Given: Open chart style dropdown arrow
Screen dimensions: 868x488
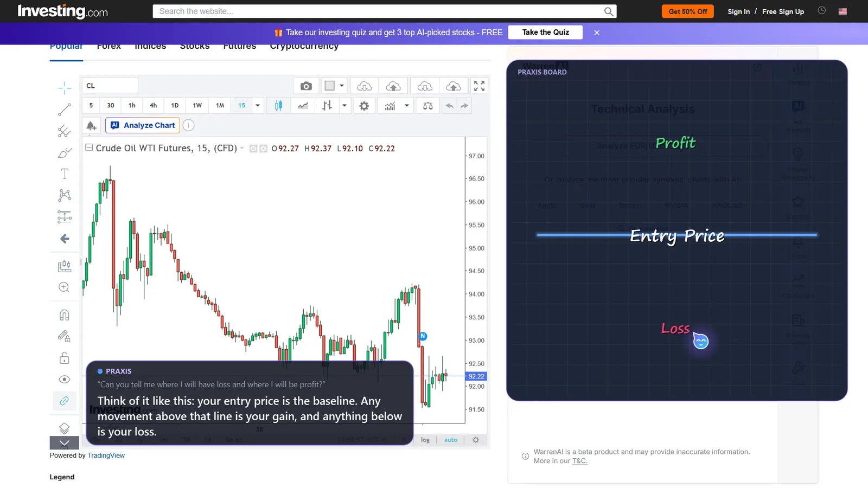Looking at the screenshot, I should click(344, 106).
